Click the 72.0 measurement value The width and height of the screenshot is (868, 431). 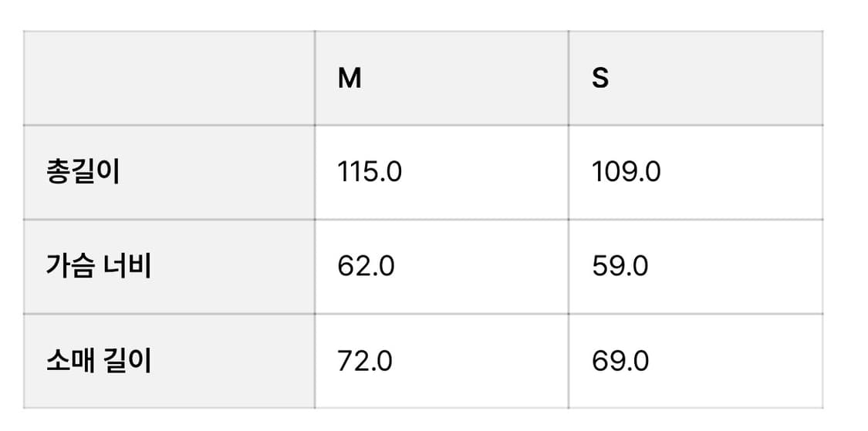tap(365, 361)
